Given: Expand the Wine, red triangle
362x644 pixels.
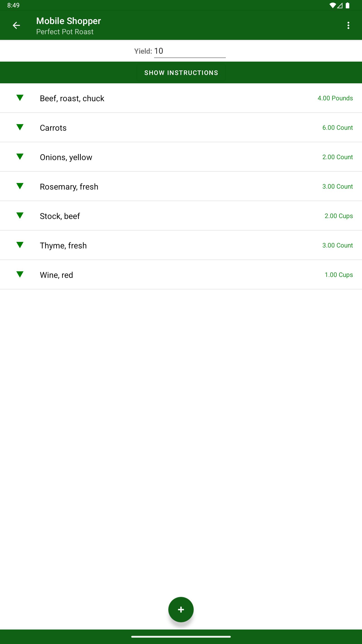Looking at the screenshot, I should pos(20,274).
